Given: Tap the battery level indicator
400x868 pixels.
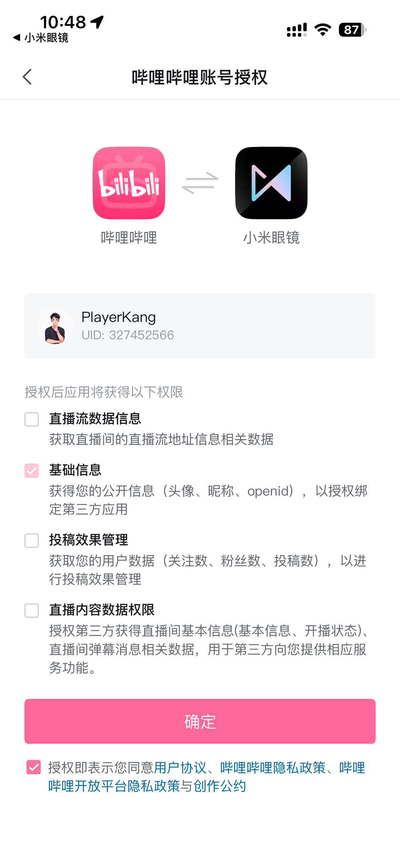Looking at the screenshot, I should 352,30.
